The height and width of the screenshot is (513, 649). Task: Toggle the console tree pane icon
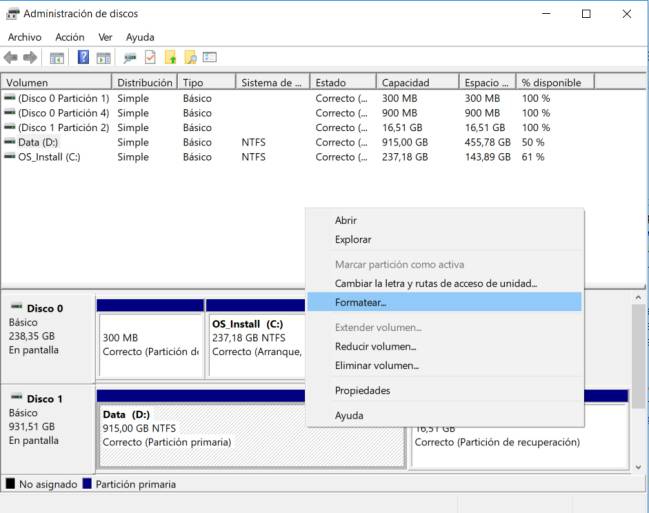(x=57, y=58)
